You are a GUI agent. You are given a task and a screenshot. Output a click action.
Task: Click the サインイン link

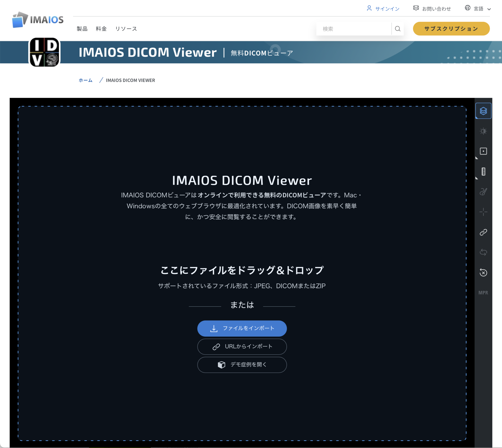click(x=383, y=9)
